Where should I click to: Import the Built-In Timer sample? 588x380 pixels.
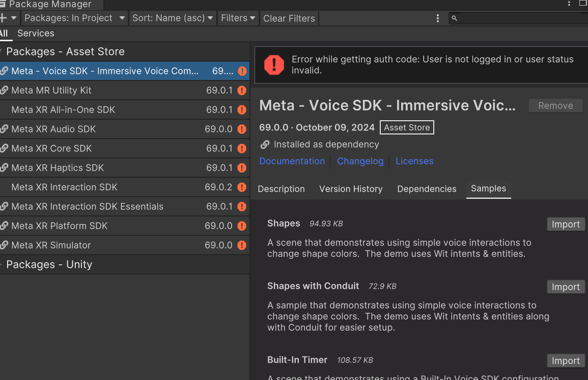(x=566, y=361)
